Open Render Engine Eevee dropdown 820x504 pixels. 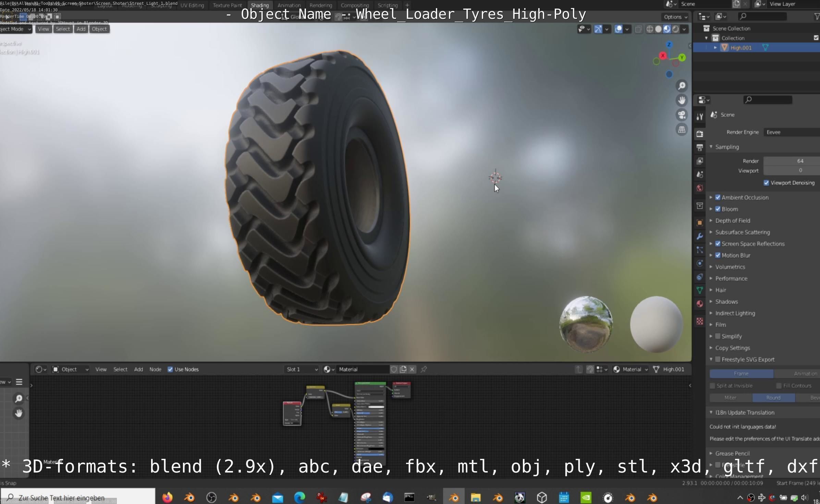coord(791,132)
